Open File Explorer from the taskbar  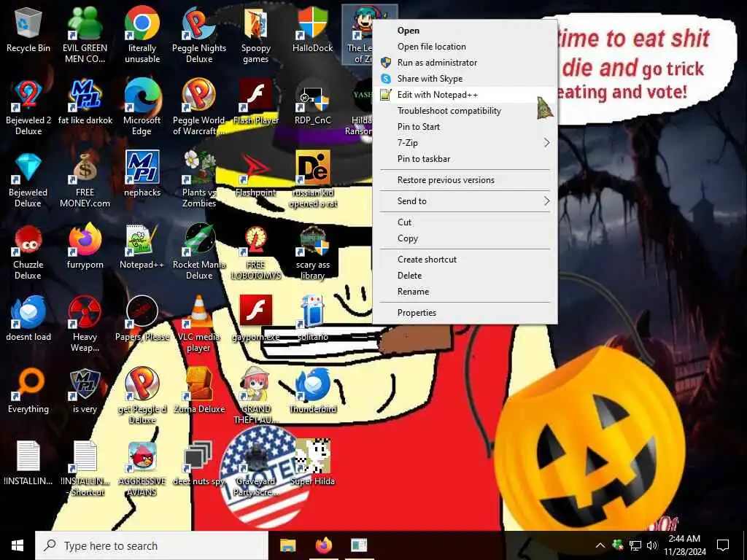click(287, 545)
